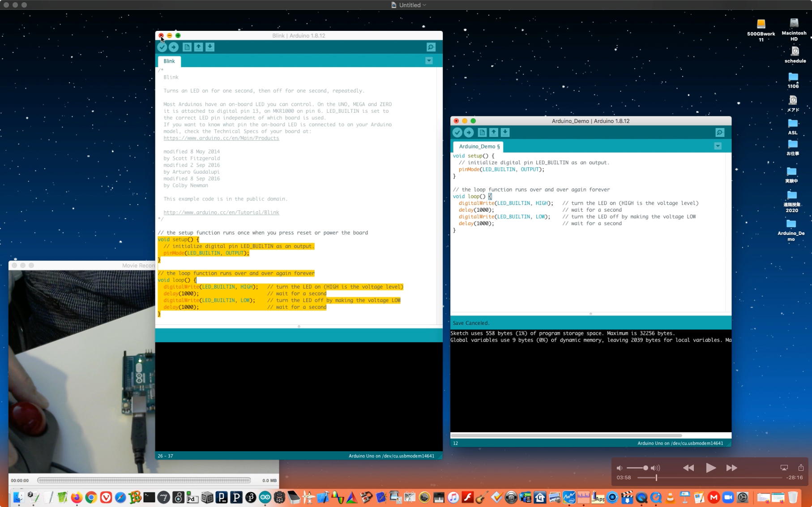Open Serial Monitor in Arduino_Demo window
812x507 pixels.
[x=719, y=132]
